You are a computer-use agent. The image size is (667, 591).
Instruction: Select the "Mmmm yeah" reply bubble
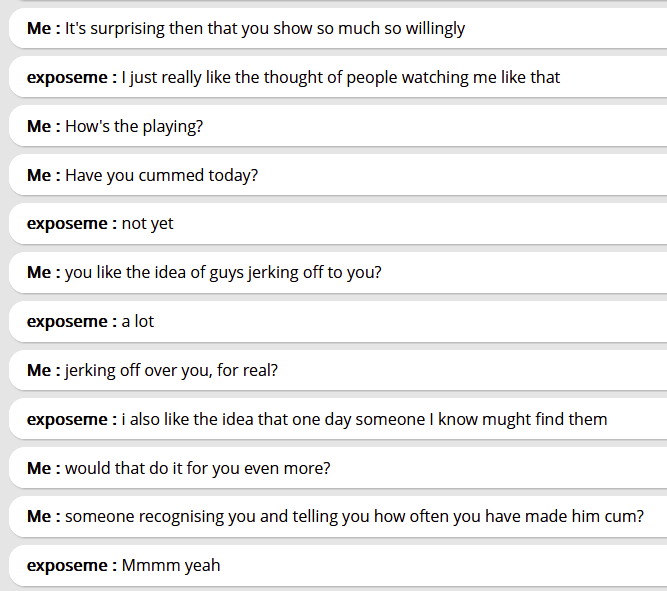pyautogui.click(x=170, y=565)
